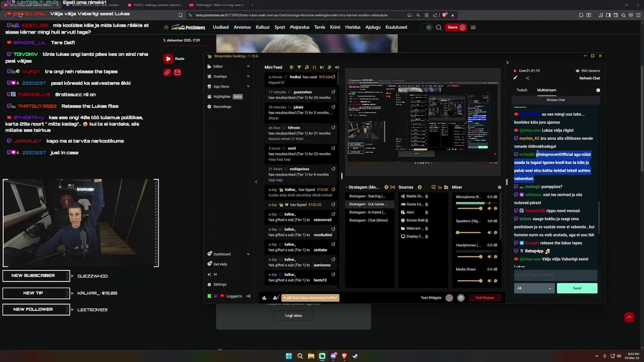Image resolution: width=644 pixels, height=362 pixels.
Task: Toggle the Mini Feed mute event sounds icon
Action: (330, 67)
